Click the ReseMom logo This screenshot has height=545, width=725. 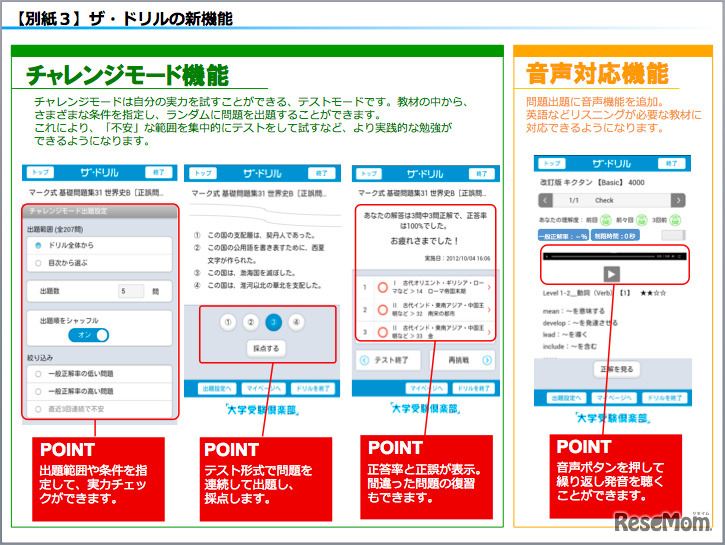[662, 522]
